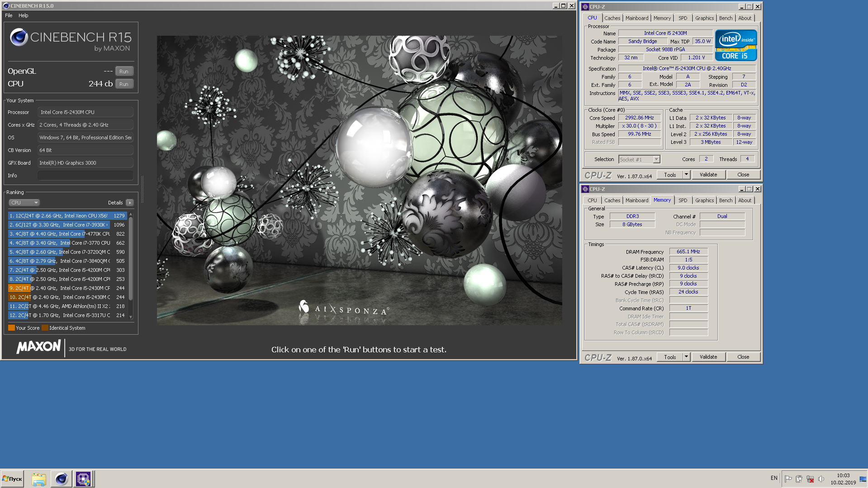Screen dimensions: 868x488
Task: Click the Cinebench R15 title bar icon
Action: pyautogui.click(x=6, y=6)
